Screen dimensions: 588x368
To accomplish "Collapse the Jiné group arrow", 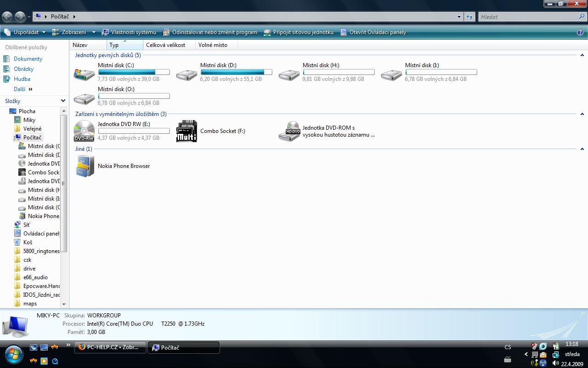I will pos(582,149).
